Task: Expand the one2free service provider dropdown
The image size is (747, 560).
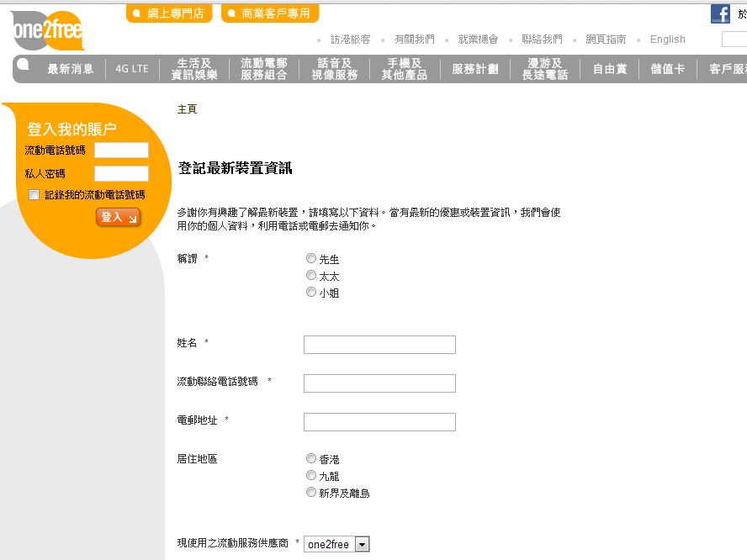Action: [x=363, y=545]
